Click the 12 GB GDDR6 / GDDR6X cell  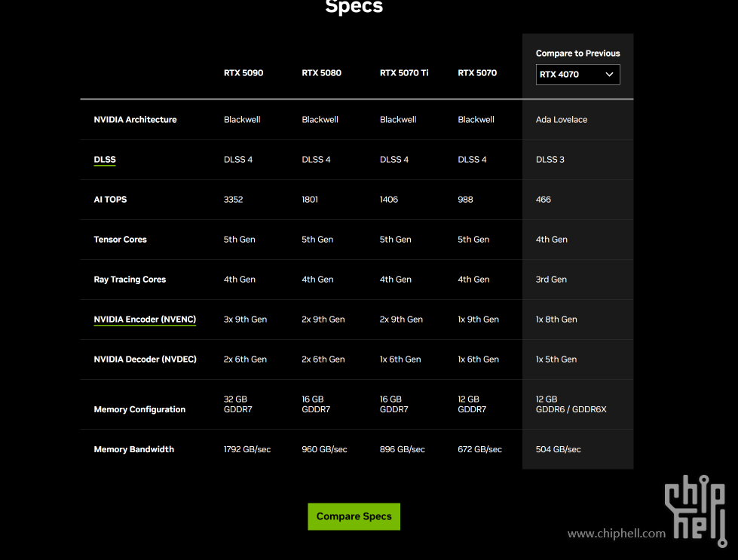(x=571, y=404)
